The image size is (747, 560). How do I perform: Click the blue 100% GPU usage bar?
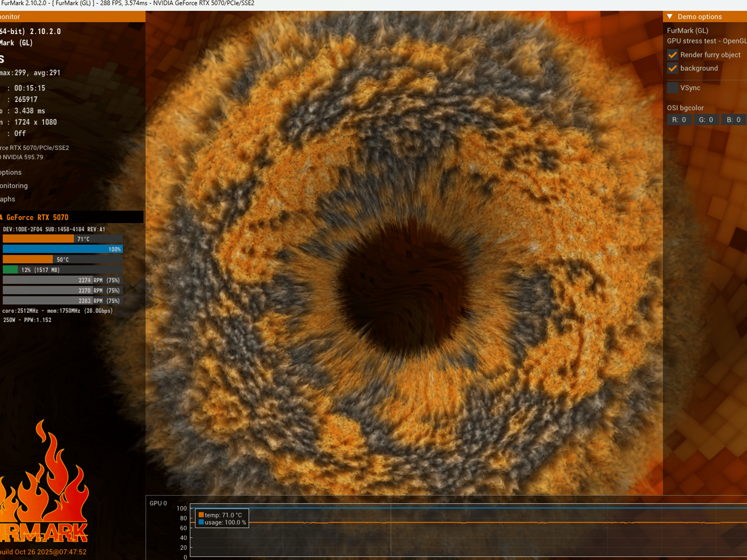(x=63, y=249)
